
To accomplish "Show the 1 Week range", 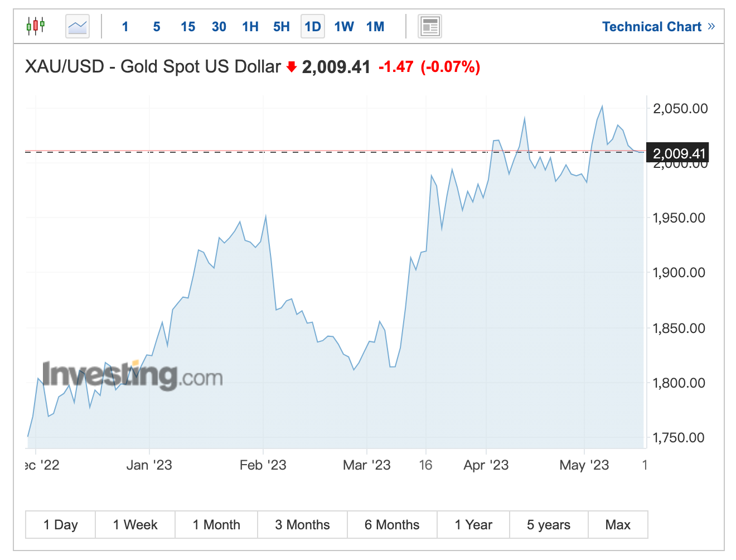I will pos(135,525).
